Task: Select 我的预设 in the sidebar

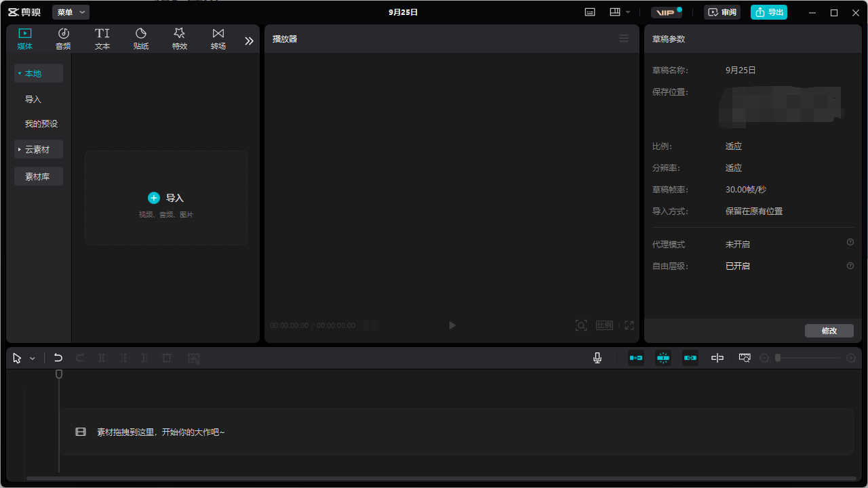Action: (41, 124)
